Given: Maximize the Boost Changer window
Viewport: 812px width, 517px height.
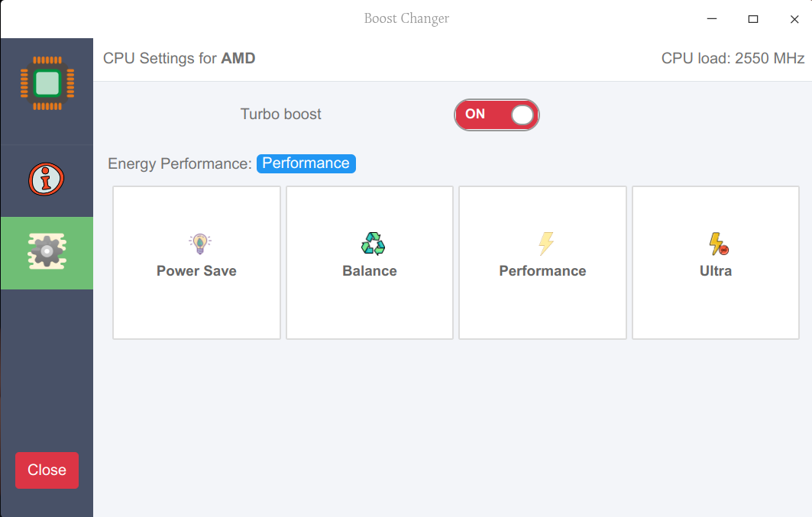Looking at the screenshot, I should tap(753, 19).
